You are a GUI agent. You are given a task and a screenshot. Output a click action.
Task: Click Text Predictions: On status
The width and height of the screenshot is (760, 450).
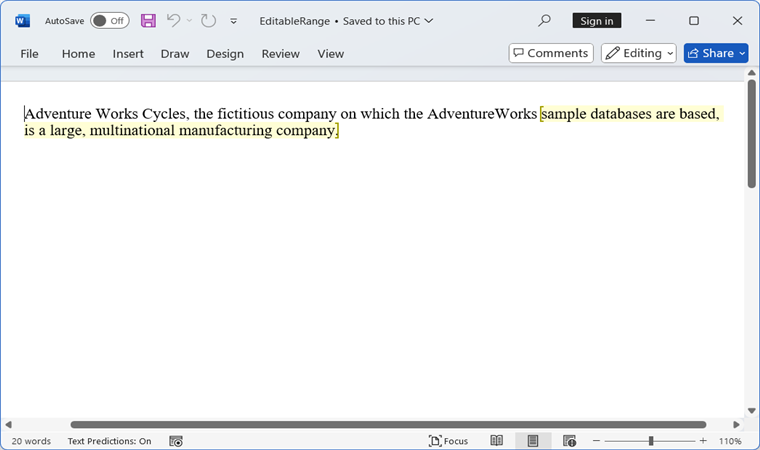[110, 441]
